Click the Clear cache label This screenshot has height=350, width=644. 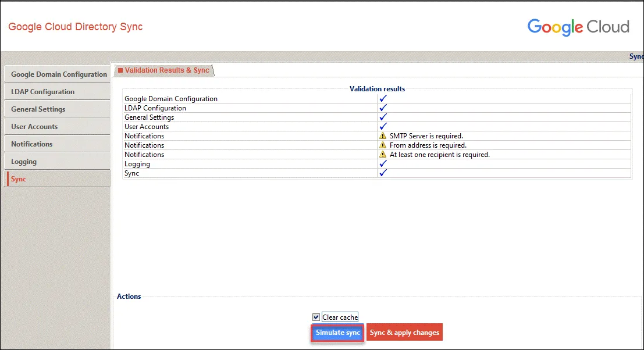[x=340, y=317]
